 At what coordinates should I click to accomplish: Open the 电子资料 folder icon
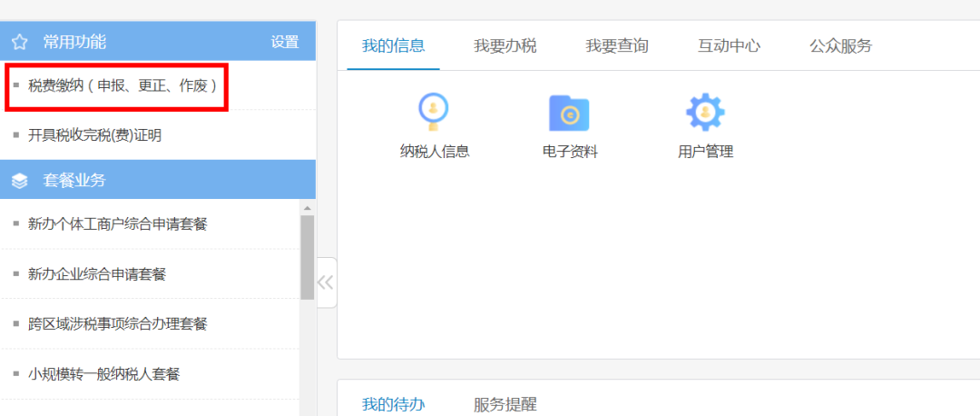569,114
